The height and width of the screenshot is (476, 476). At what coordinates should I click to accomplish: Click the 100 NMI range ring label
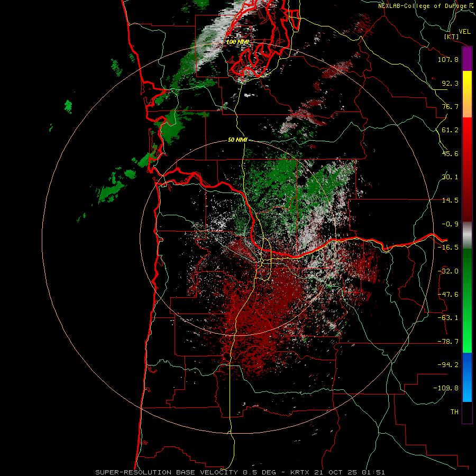[x=237, y=42]
